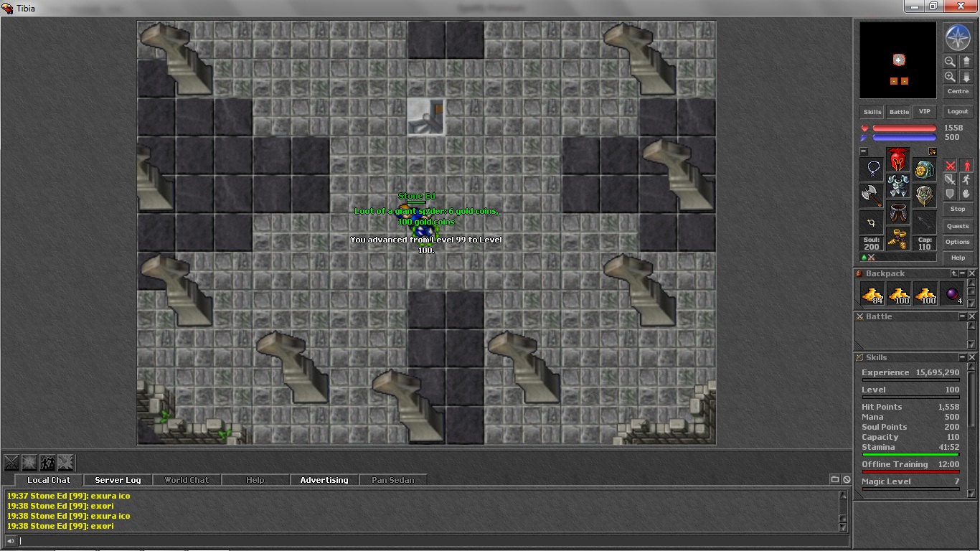
Task: Toggle the secure mode hand icon
Action: 966,194
